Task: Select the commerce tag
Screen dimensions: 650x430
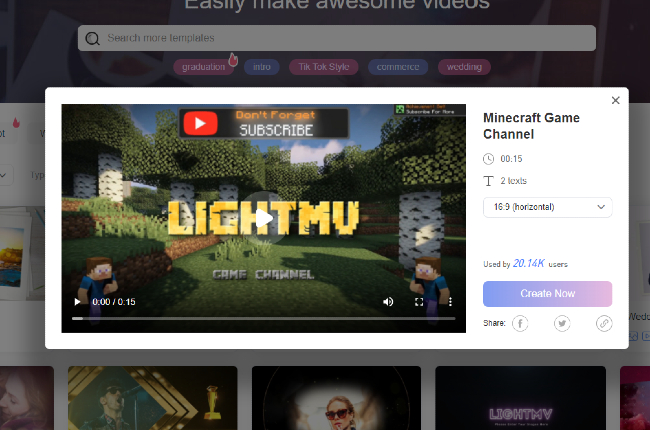Action: (398, 67)
